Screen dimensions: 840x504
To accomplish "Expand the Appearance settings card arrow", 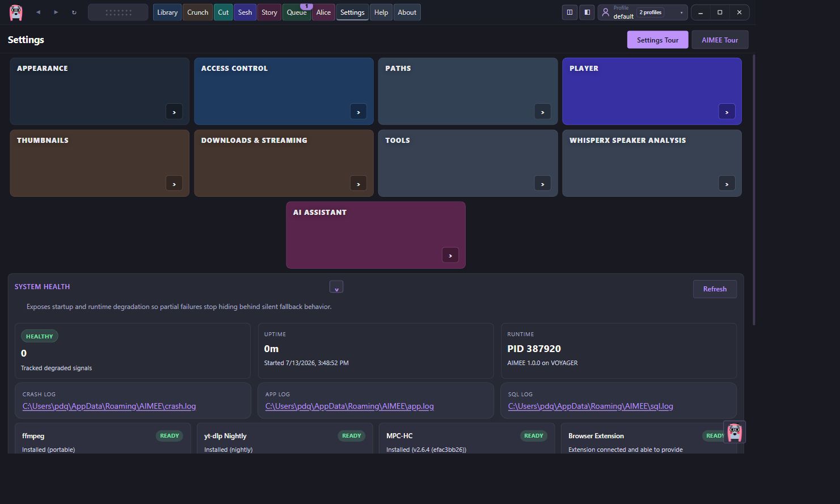I will pos(174,112).
